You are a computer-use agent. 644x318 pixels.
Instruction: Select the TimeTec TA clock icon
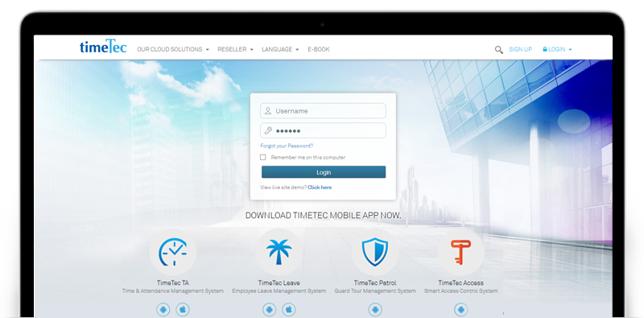point(173,252)
